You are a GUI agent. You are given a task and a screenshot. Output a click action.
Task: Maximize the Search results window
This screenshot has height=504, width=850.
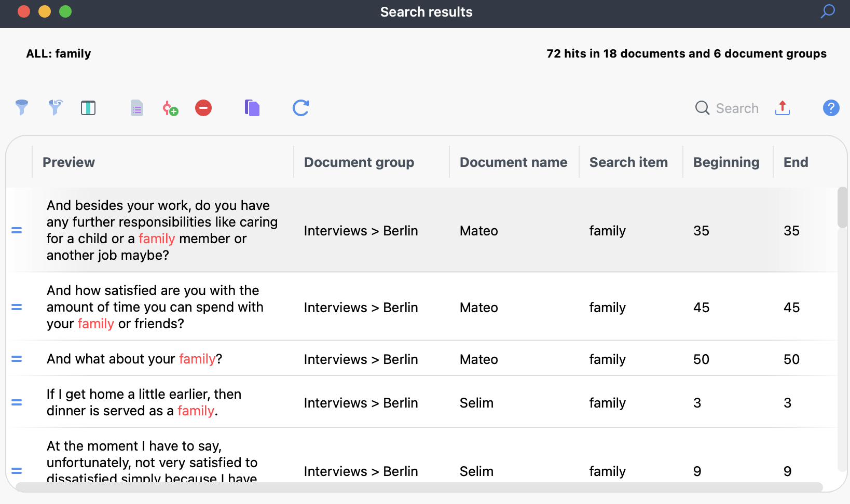pyautogui.click(x=65, y=11)
